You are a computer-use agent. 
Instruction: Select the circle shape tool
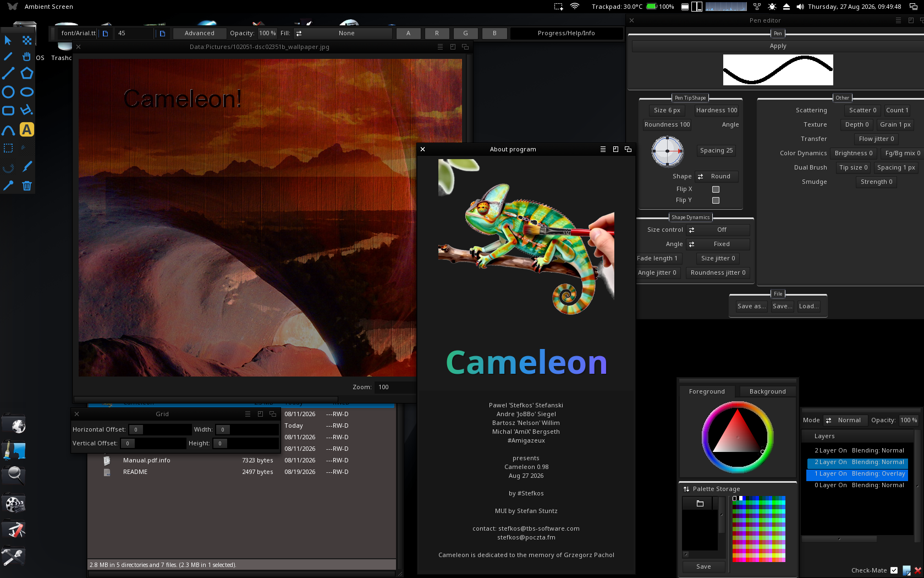pyautogui.click(x=8, y=92)
